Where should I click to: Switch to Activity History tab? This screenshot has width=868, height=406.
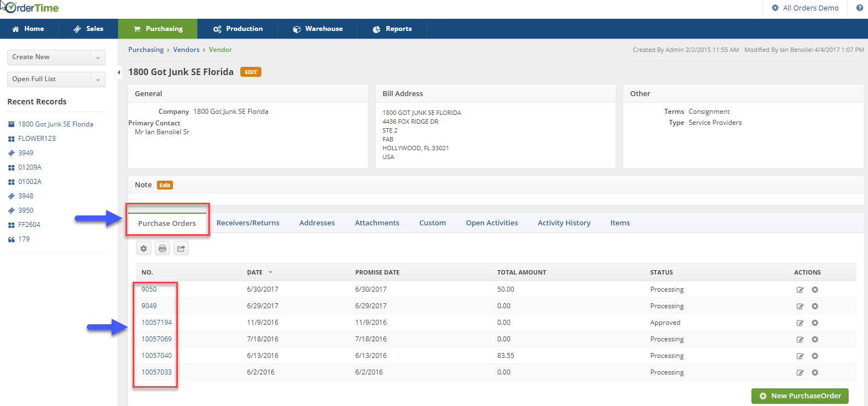564,223
